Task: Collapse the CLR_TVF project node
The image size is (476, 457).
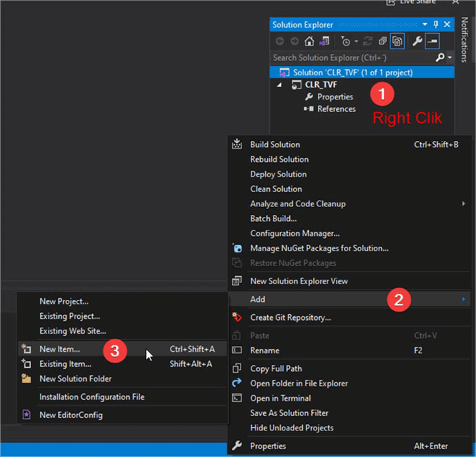Action: point(280,84)
